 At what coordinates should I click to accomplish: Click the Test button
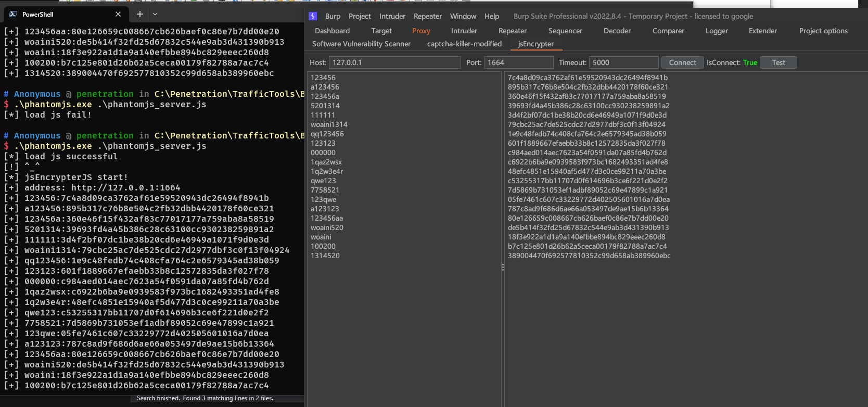point(778,62)
